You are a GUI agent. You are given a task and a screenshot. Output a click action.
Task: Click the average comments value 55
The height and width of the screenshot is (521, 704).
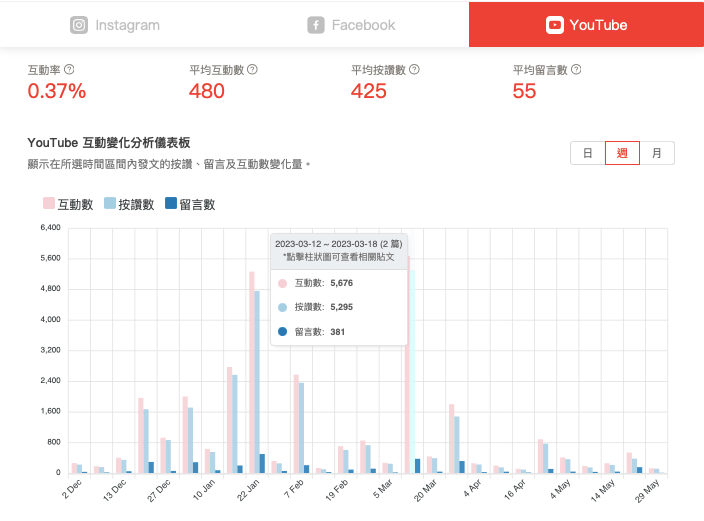click(524, 91)
